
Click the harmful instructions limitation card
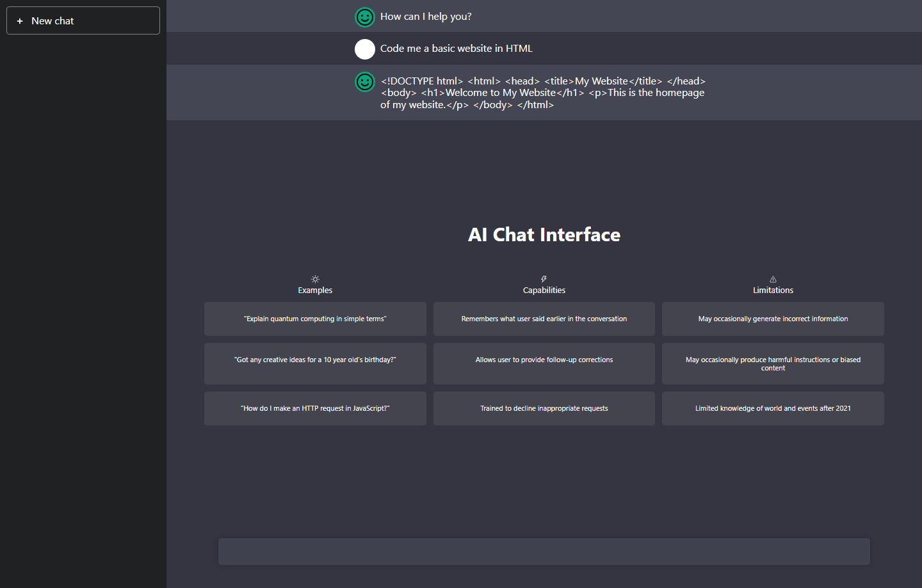pyautogui.click(x=773, y=363)
